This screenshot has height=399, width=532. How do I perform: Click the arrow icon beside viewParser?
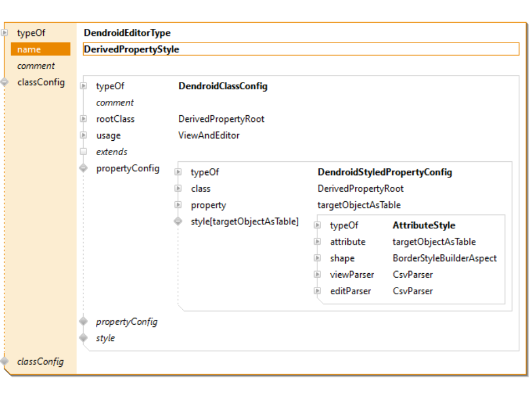pos(318,274)
